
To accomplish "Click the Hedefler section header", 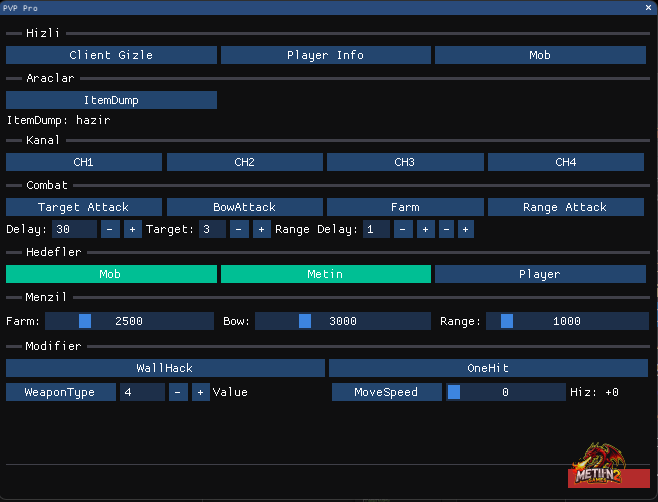I will click(54, 252).
